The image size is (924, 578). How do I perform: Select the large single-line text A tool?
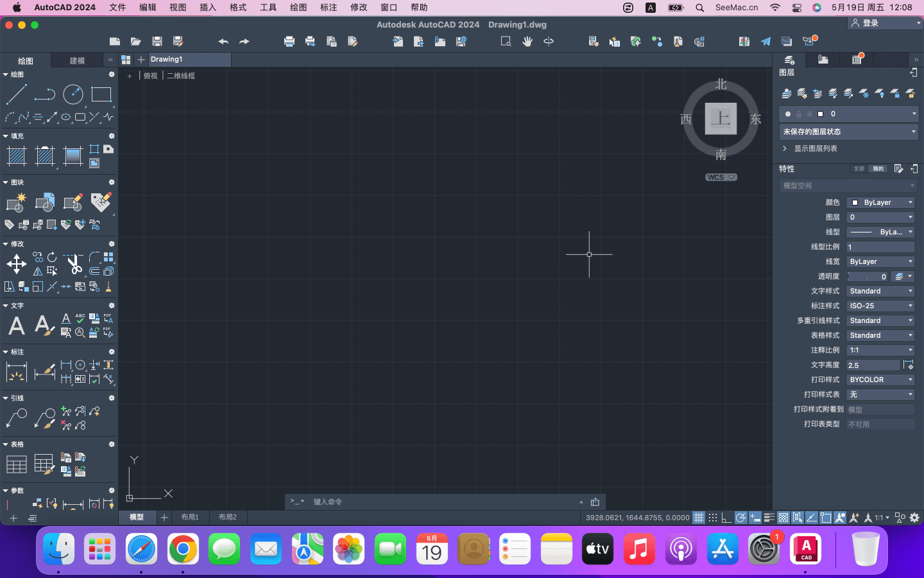coord(16,326)
